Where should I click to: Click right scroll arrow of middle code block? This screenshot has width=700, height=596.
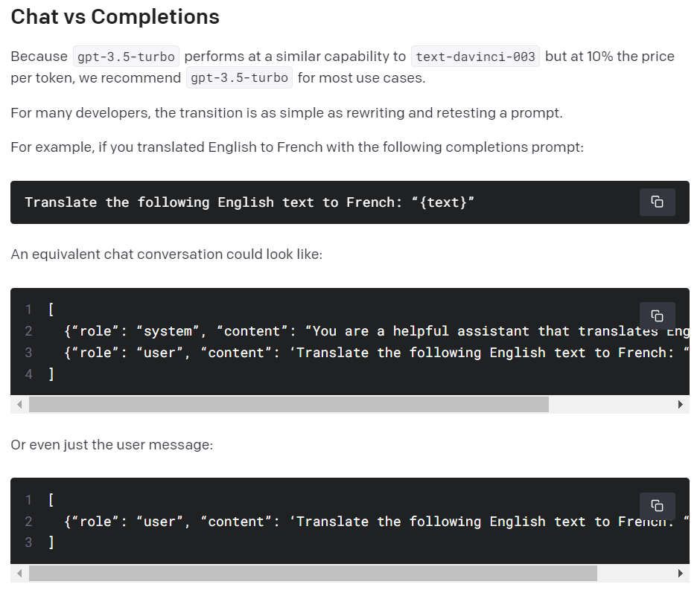(x=680, y=405)
